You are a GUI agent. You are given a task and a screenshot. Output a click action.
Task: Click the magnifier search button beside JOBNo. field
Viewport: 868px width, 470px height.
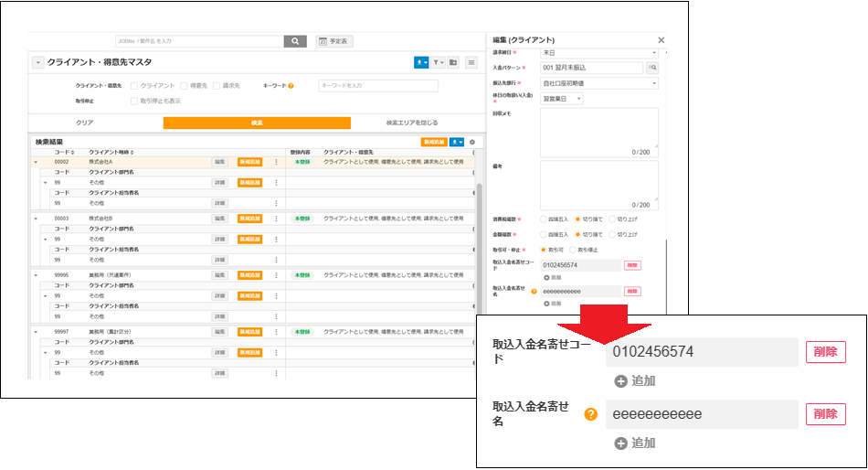click(295, 41)
